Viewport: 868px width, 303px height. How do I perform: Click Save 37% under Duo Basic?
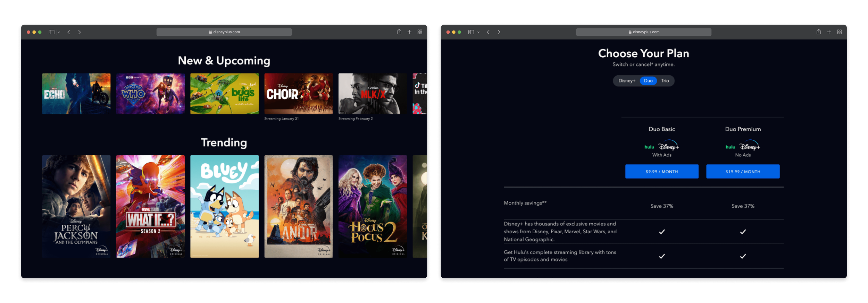(x=662, y=206)
